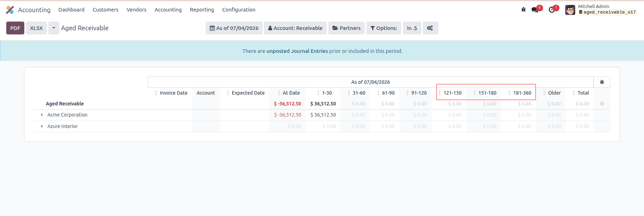Screen dimensions: 644x216
Task: Open the export dropdown caret next to XLSX
Action: [54, 28]
